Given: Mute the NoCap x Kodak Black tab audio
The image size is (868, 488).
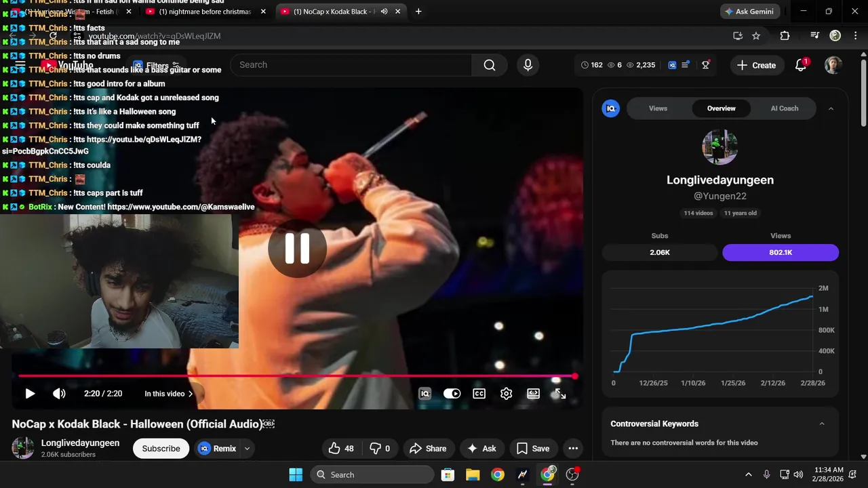Looking at the screenshot, I should click(384, 12).
